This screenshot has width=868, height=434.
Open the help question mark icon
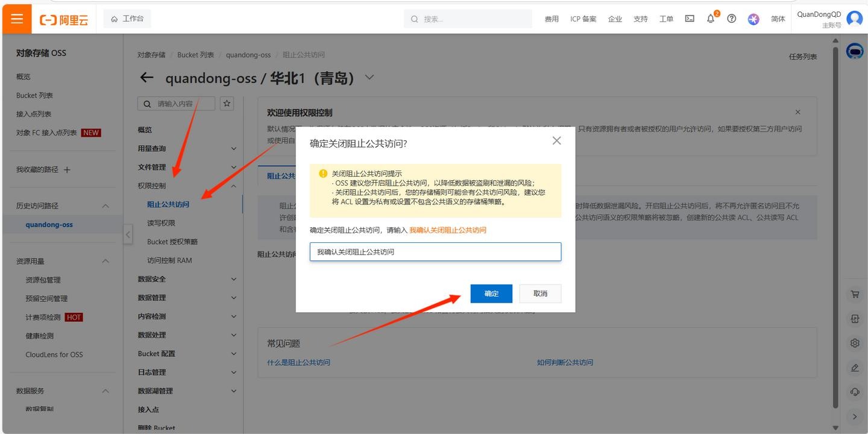[x=732, y=19]
